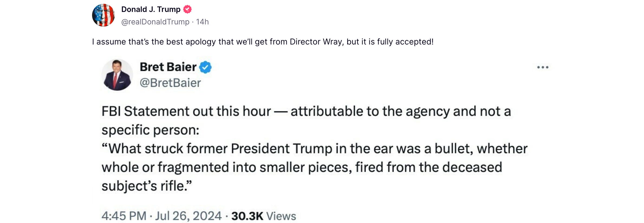Click the Bret Baier display name

(x=168, y=67)
